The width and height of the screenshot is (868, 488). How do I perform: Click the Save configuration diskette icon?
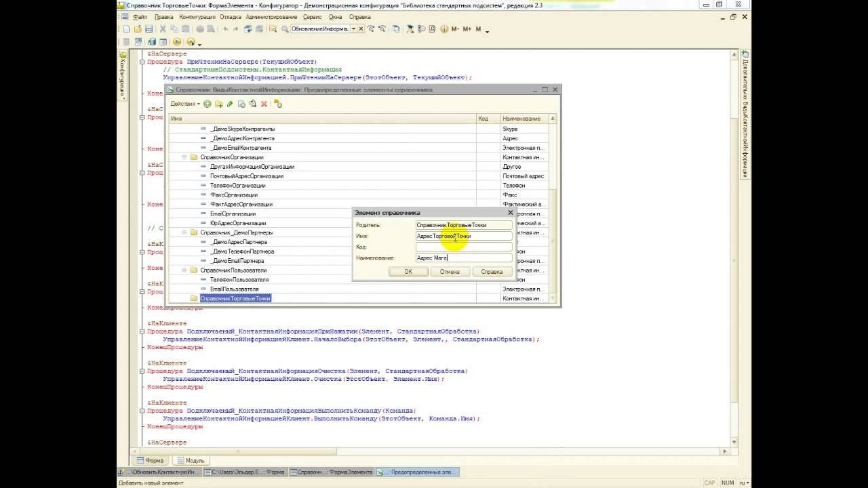(149, 29)
